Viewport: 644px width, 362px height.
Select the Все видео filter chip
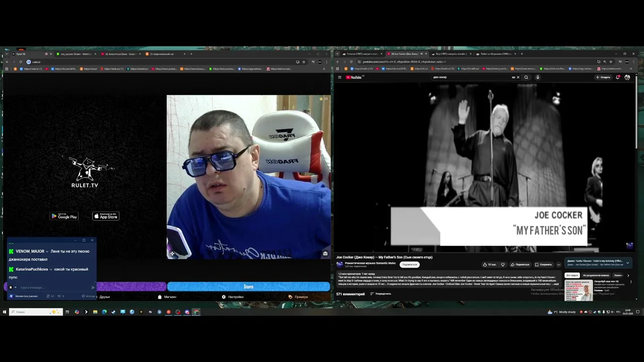click(x=572, y=276)
